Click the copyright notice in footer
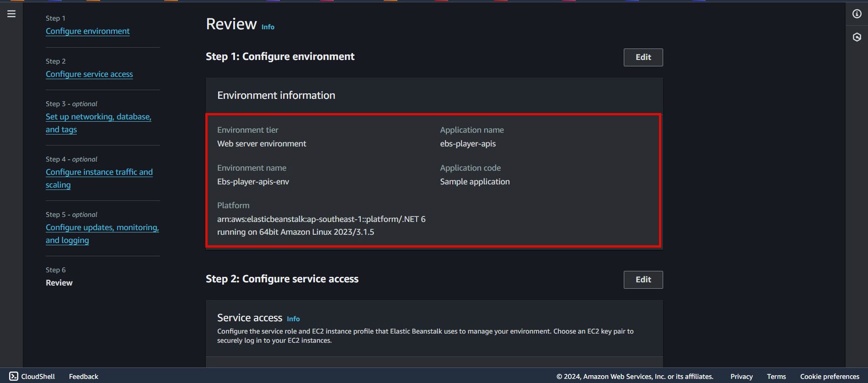868x383 pixels. pyautogui.click(x=635, y=376)
